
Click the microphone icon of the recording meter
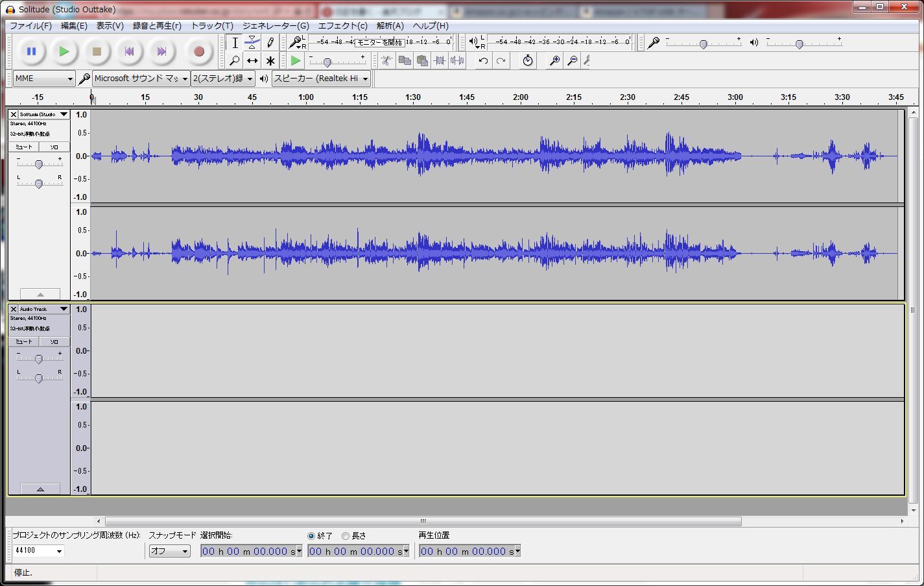pyautogui.click(x=296, y=43)
